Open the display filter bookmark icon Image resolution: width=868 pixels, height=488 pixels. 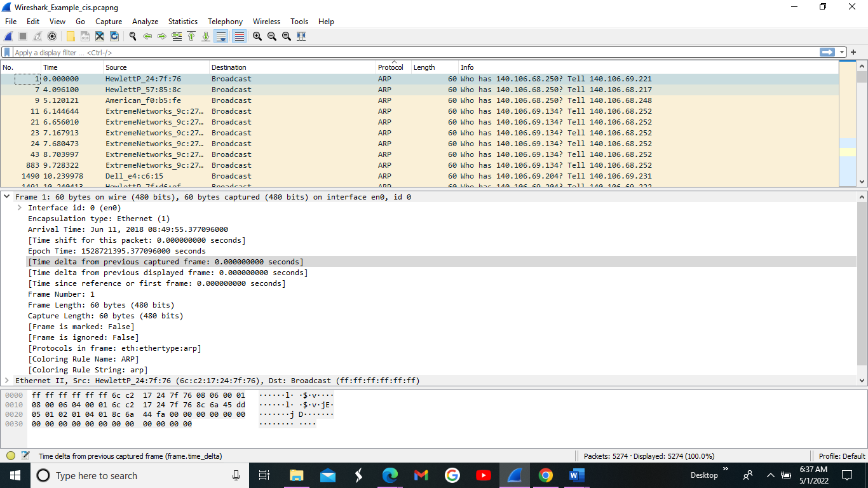point(6,51)
